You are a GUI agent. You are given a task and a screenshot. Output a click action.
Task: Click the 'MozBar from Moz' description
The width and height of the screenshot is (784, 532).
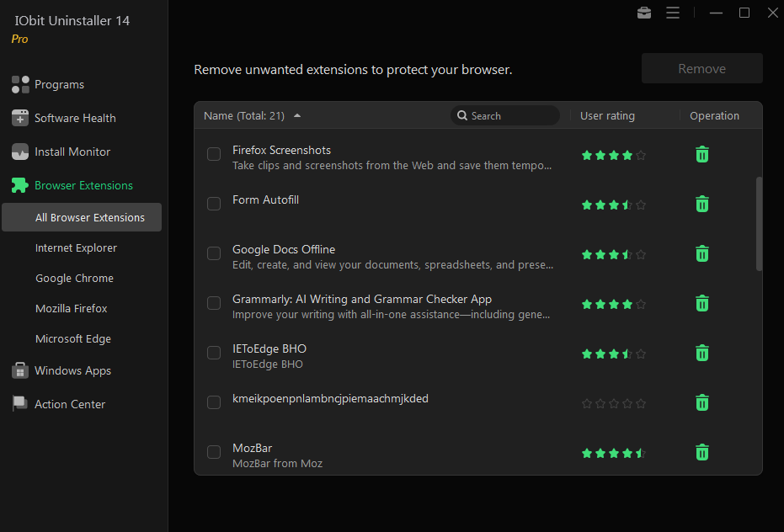[278, 464]
